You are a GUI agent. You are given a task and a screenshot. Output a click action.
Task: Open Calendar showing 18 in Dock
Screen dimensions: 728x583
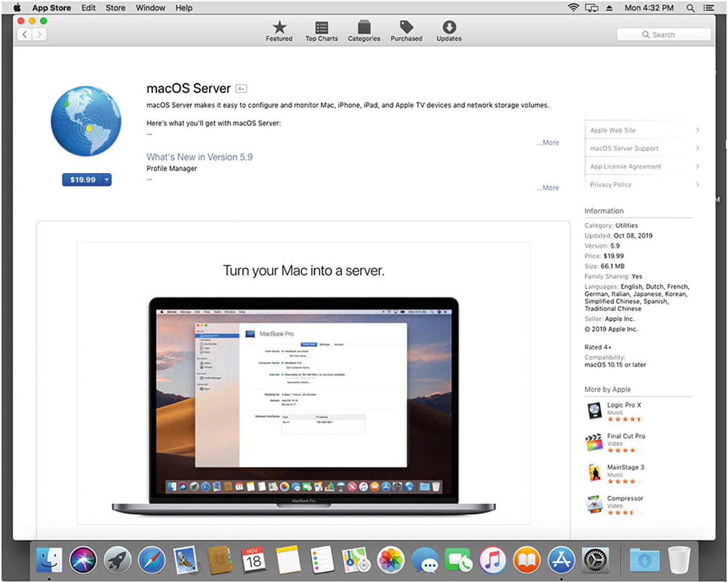(254, 561)
